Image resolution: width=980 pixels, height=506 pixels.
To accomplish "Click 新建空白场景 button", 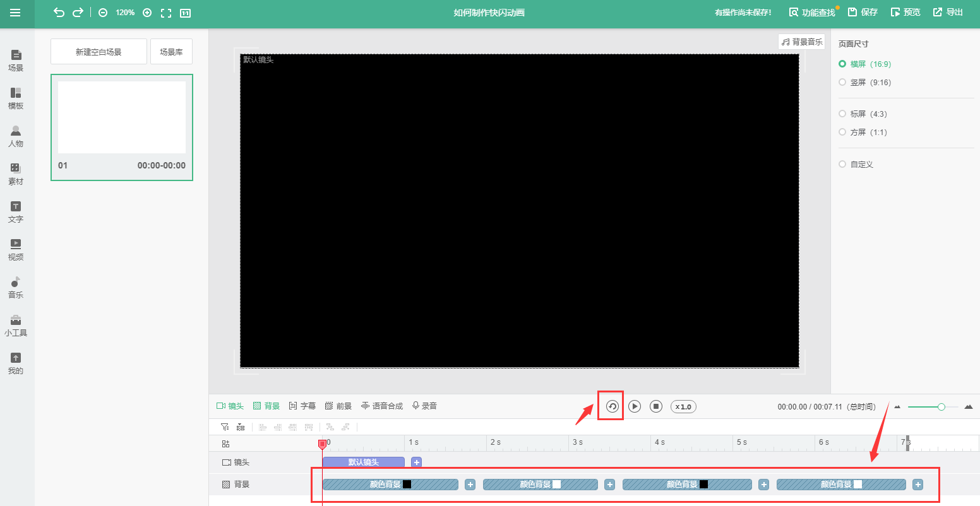I will (x=99, y=52).
